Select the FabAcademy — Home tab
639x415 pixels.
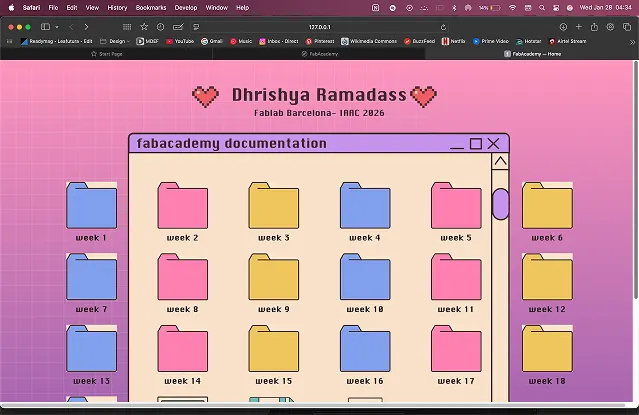click(532, 54)
